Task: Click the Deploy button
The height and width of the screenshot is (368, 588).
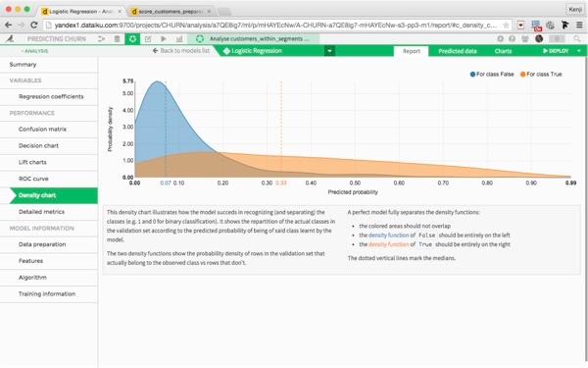Action: click(556, 51)
